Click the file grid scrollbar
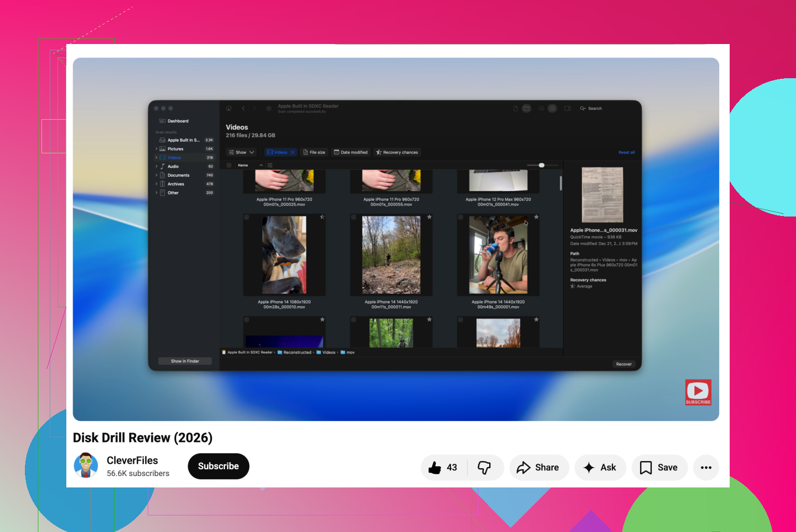Image resolution: width=796 pixels, height=532 pixels. coord(561,183)
